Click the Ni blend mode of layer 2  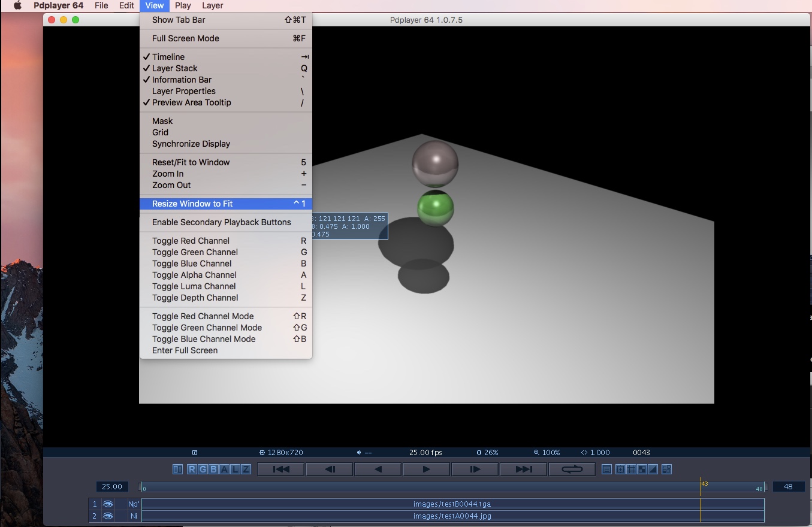click(134, 516)
